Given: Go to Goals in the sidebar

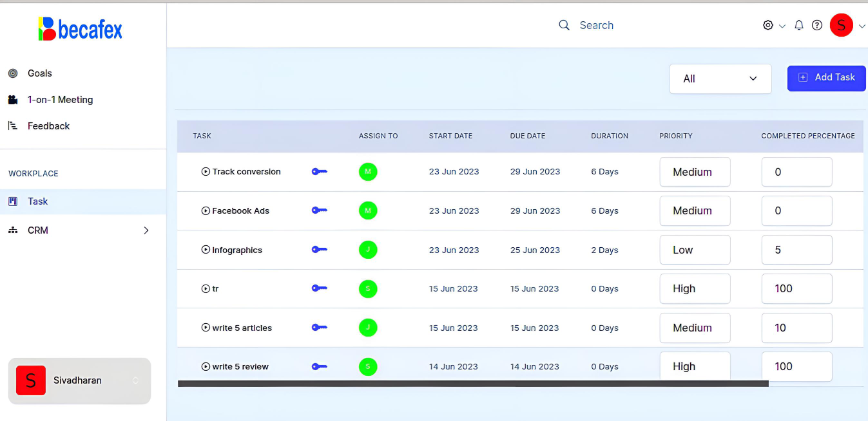Looking at the screenshot, I should click(39, 73).
